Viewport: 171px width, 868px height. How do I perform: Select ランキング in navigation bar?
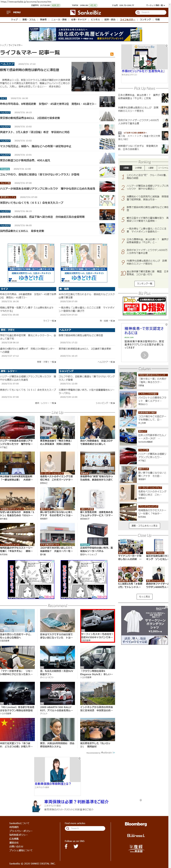point(145,20)
